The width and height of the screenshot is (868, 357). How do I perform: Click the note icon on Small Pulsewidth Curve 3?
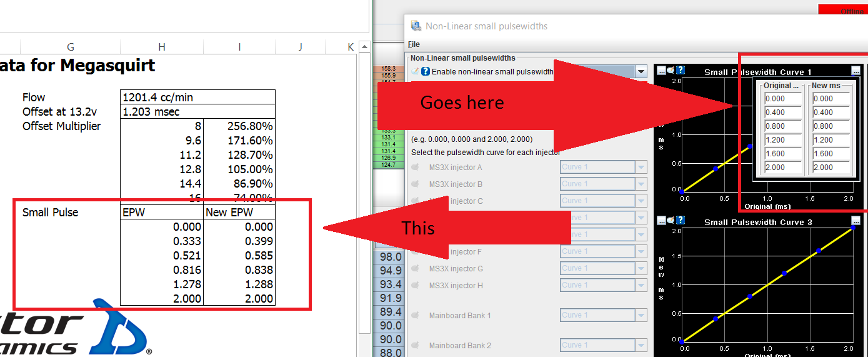tap(671, 220)
